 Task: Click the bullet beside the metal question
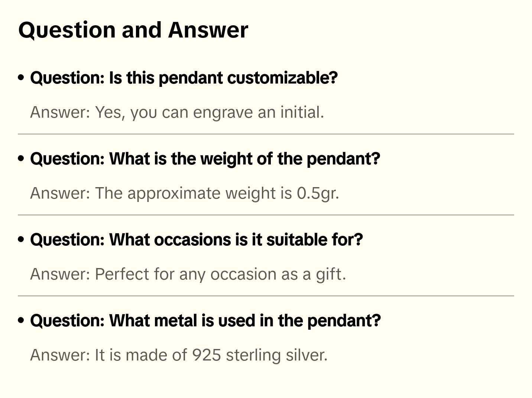tap(21, 320)
